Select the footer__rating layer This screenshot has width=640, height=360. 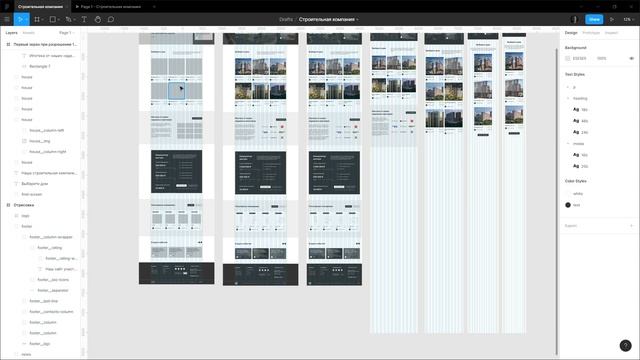(x=49, y=247)
